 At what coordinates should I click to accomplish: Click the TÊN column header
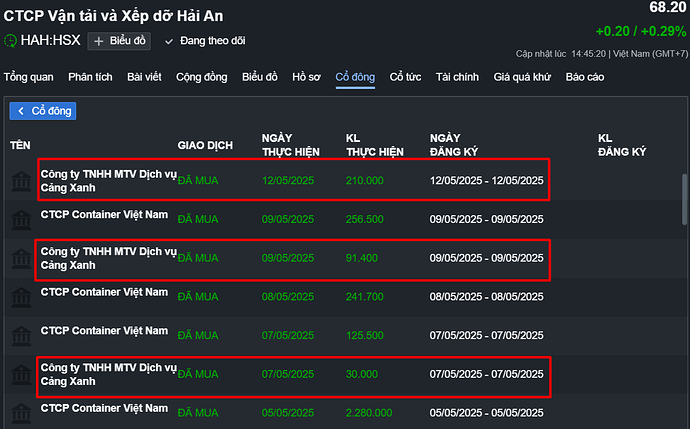pos(20,145)
